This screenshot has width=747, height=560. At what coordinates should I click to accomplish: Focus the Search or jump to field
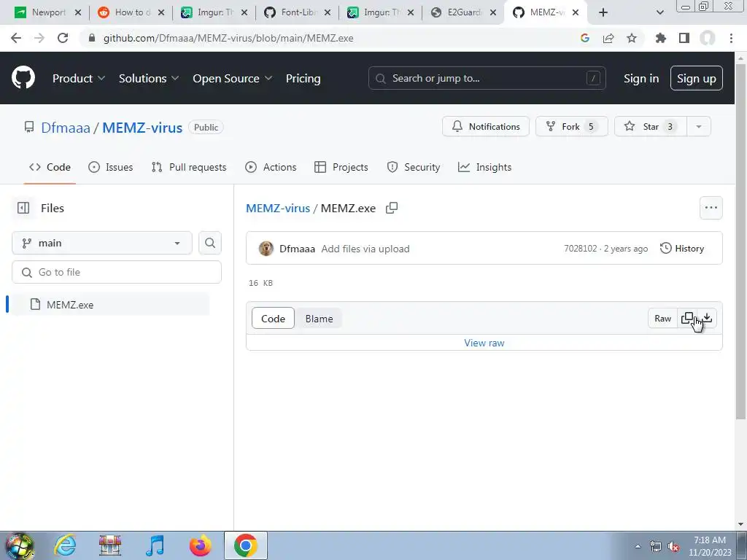click(487, 78)
